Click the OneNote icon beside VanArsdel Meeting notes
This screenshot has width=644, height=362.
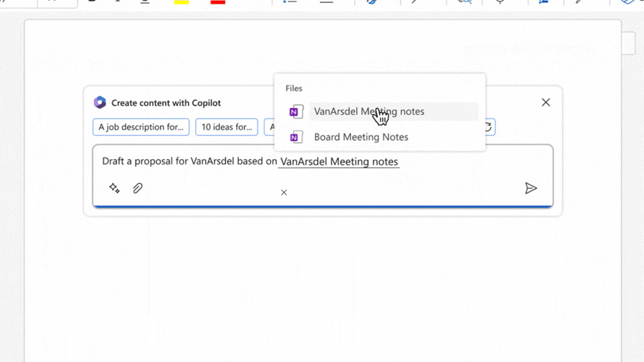click(x=295, y=112)
